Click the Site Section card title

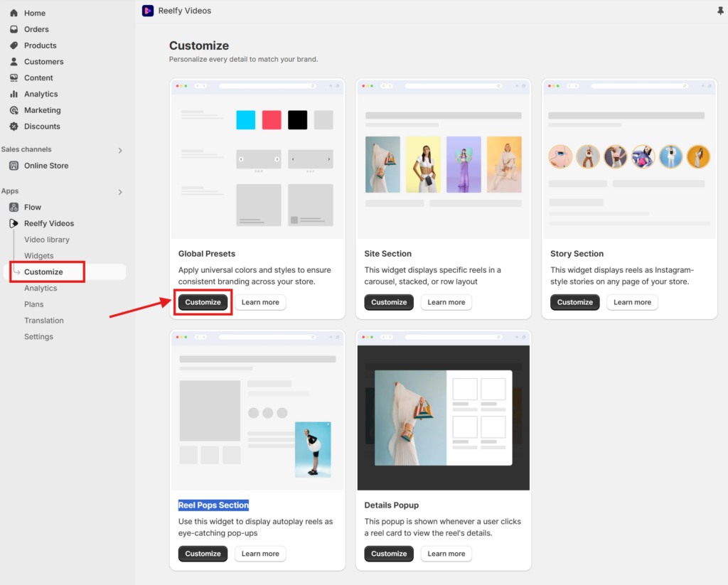click(387, 254)
